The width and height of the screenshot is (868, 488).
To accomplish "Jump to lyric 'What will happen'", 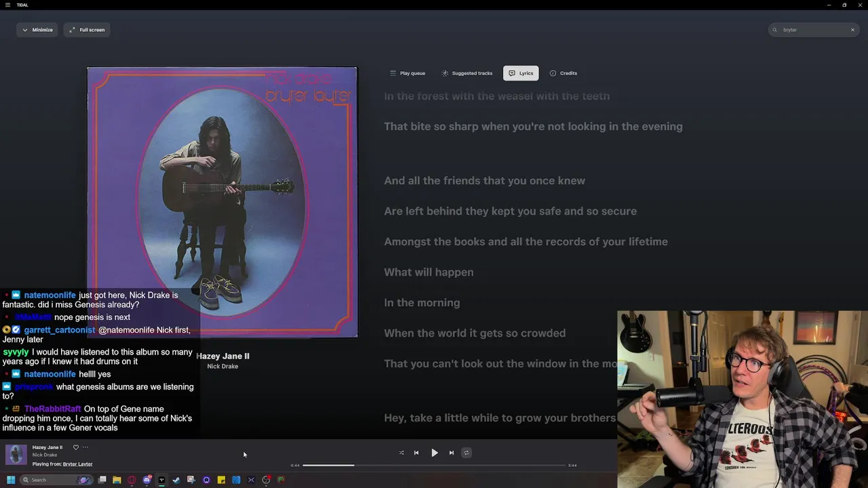I will pyautogui.click(x=429, y=272).
